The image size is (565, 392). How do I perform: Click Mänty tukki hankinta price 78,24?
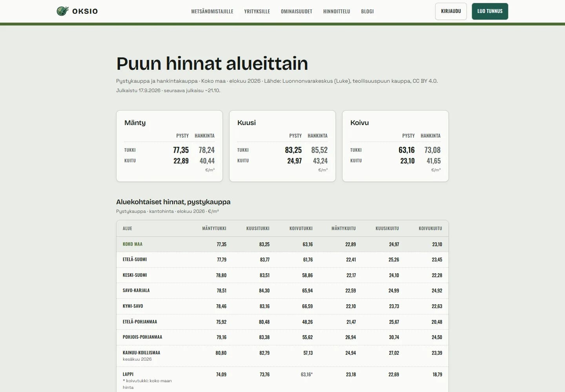(206, 150)
